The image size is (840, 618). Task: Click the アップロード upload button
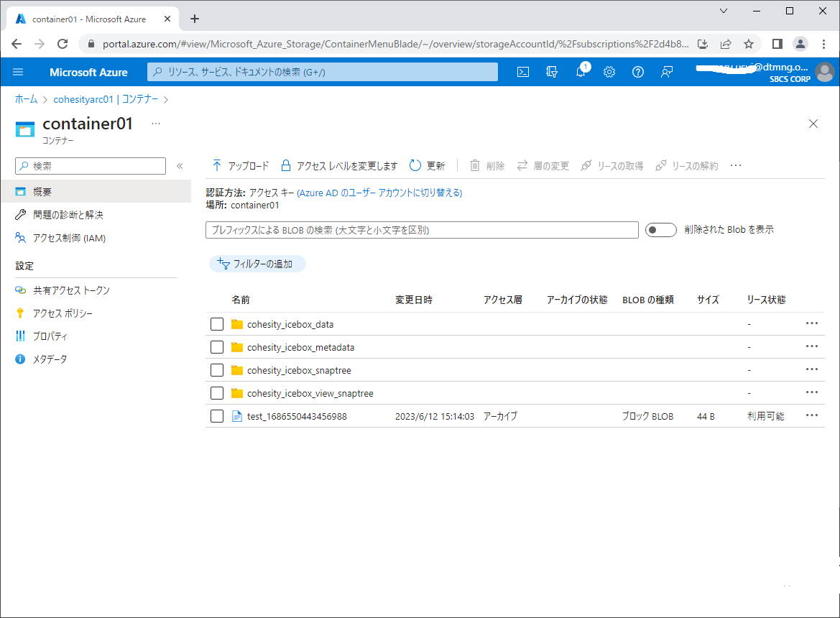(241, 166)
